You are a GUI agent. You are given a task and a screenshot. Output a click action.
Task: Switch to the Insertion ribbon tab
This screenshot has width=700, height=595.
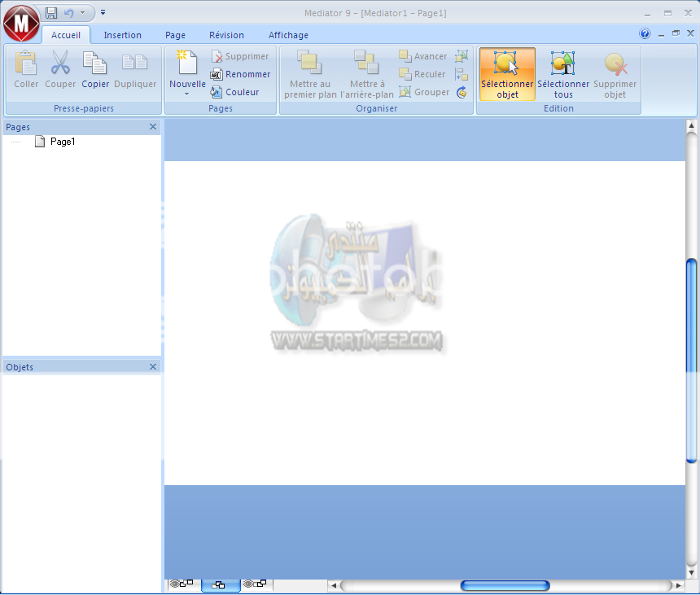tap(122, 35)
